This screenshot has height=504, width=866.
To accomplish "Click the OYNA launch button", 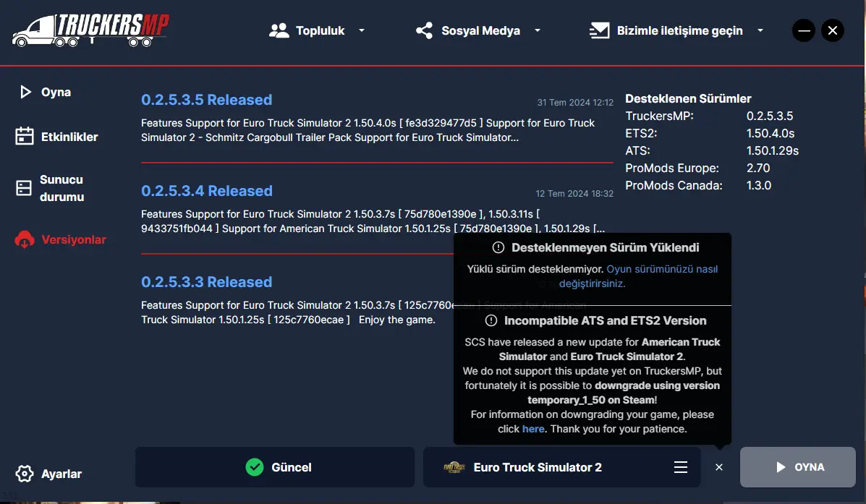I will pos(798,467).
